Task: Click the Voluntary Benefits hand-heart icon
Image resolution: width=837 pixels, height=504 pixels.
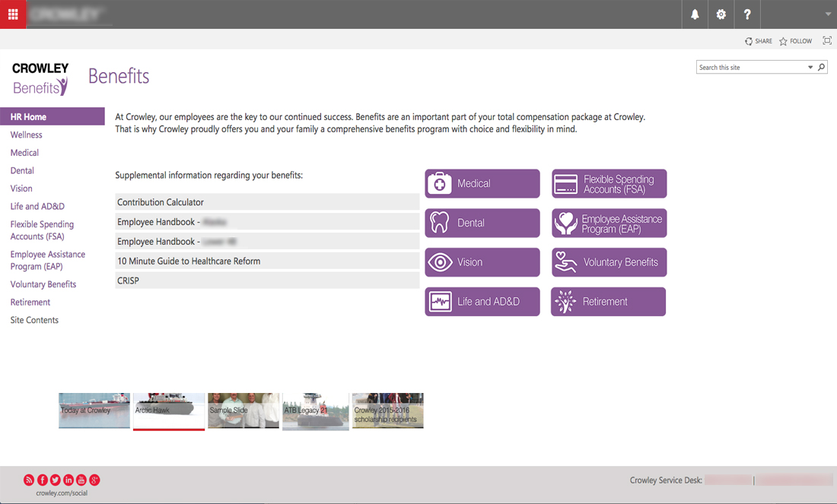Action: point(566,262)
